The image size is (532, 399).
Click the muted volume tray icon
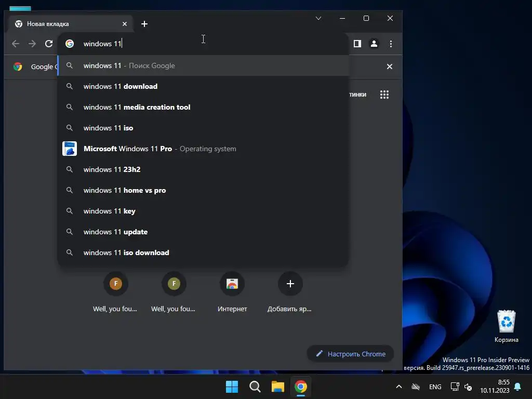[x=468, y=387]
